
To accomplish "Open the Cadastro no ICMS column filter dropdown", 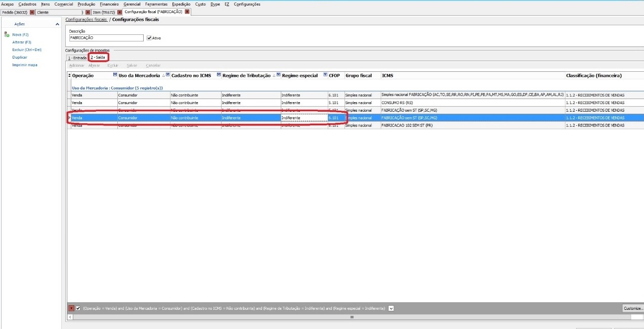I will (219, 75).
